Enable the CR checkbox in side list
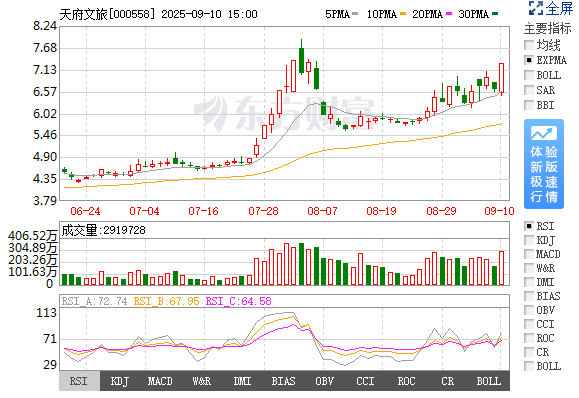Screen dimensions: 579x398 pyautogui.click(x=529, y=352)
